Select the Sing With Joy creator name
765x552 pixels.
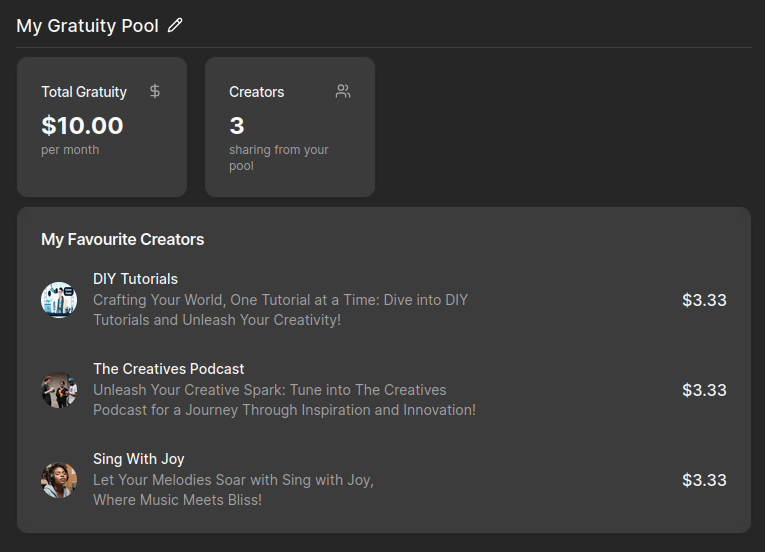click(x=139, y=459)
